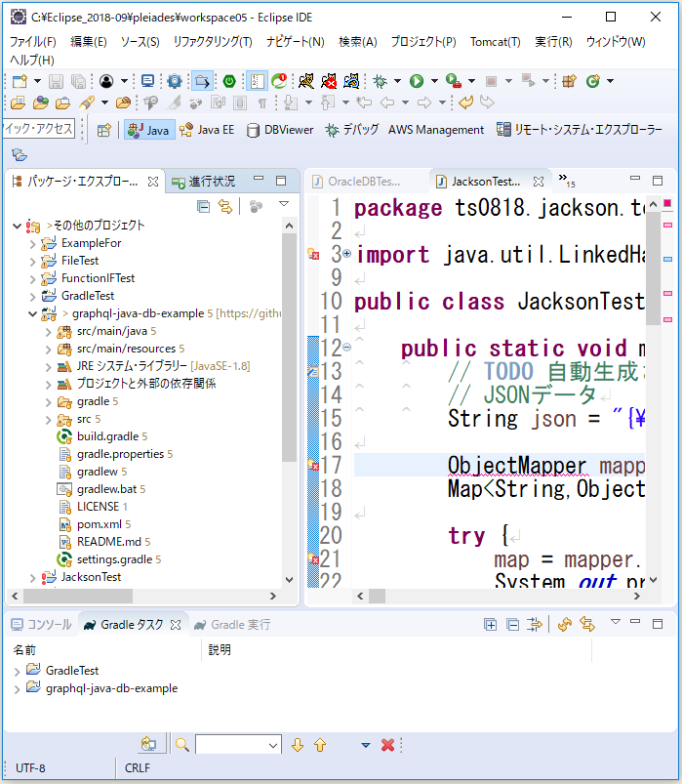Screen dimensions: 682x784
Task: Expand the ExampleFor project
Action: 32,244
